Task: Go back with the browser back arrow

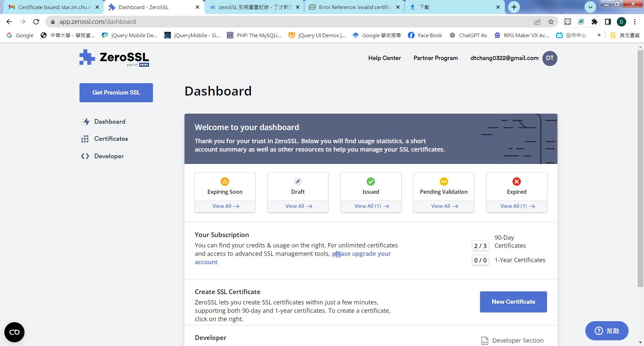Action: coord(9,22)
